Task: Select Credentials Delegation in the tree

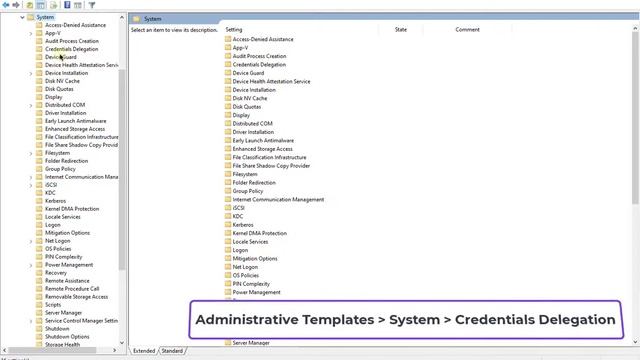Action: coord(71,49)
